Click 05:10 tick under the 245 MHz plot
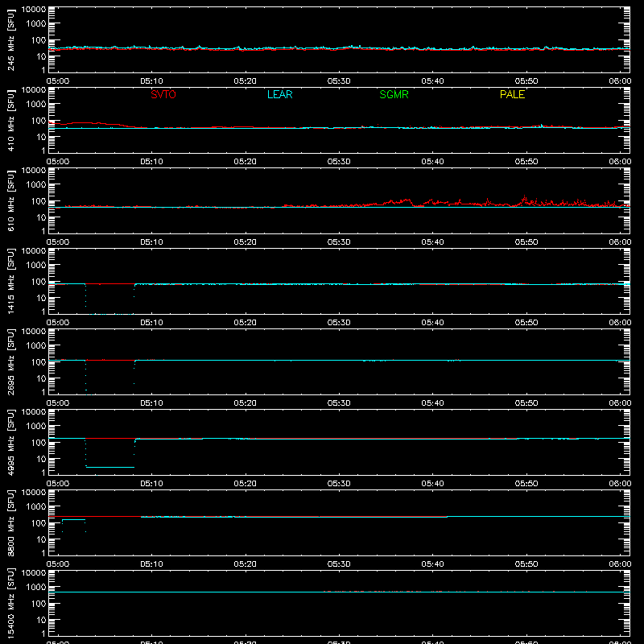644x644 pixels. pos(151,81)
